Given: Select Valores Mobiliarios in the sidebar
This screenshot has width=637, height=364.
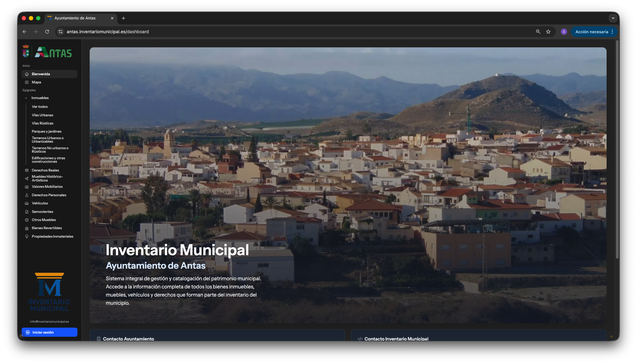Looking at the screenshot, I should (47, 187).
